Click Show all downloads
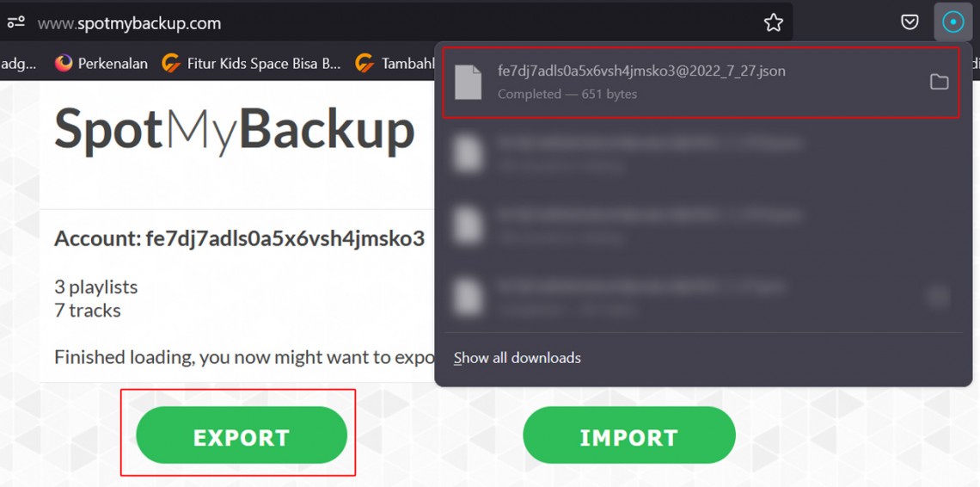This screenshot has width=980, height=487. 518,358
